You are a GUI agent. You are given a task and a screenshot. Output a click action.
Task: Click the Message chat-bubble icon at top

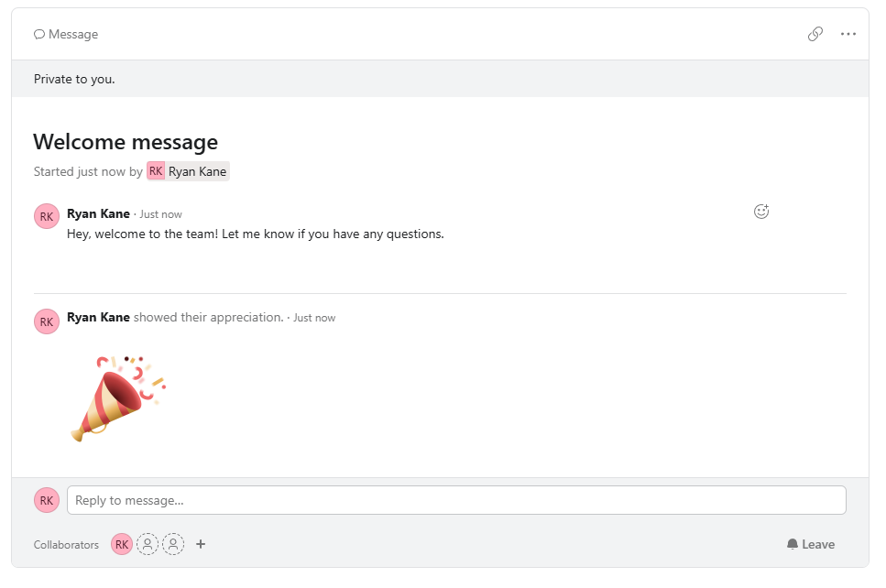click(x=38, y=34)
